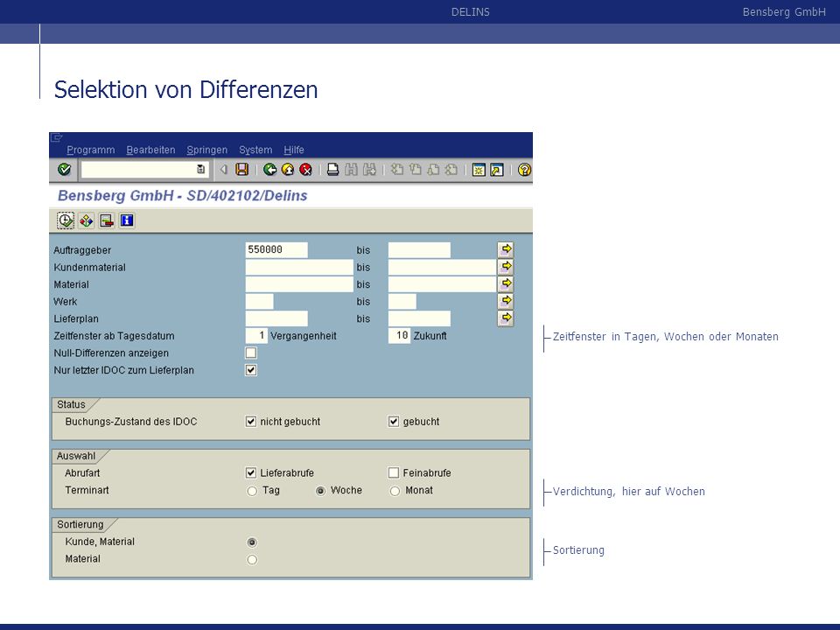
Task: Enable Null-Differenzen anzeigen checkbox
Action: click(251, 353)
